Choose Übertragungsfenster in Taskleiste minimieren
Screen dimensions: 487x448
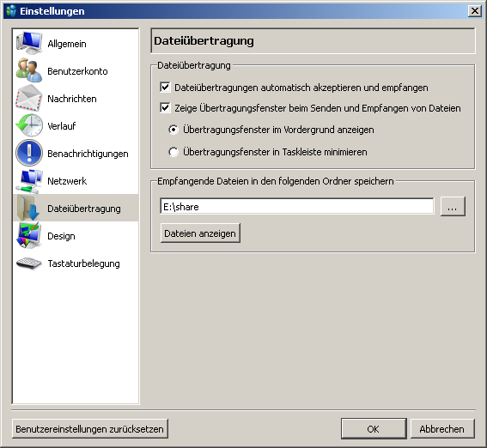click(x=173, y=152)
